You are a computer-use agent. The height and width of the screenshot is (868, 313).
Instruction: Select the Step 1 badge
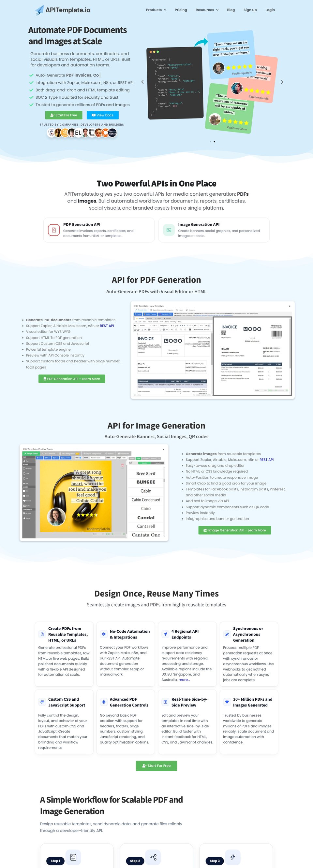[x=55, y=861]
